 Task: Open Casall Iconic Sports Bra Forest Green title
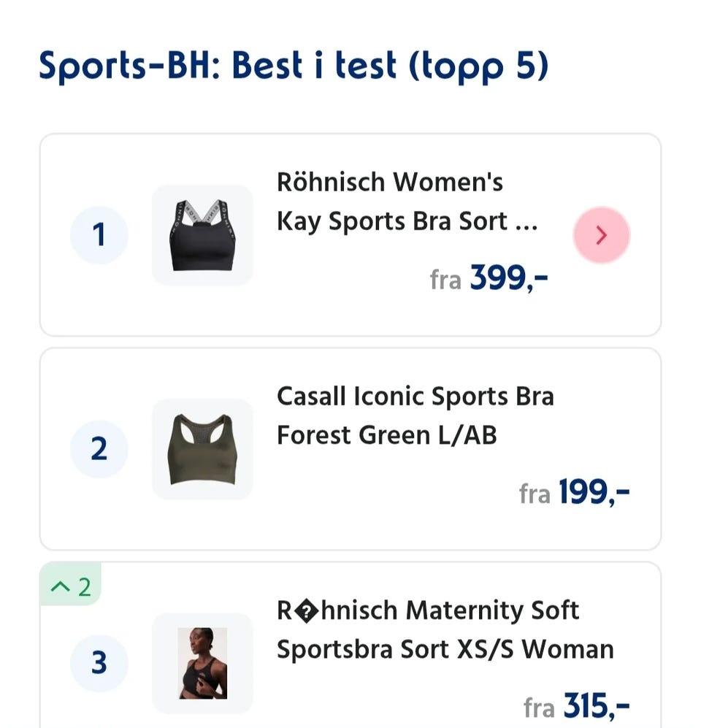coord(415,415)
